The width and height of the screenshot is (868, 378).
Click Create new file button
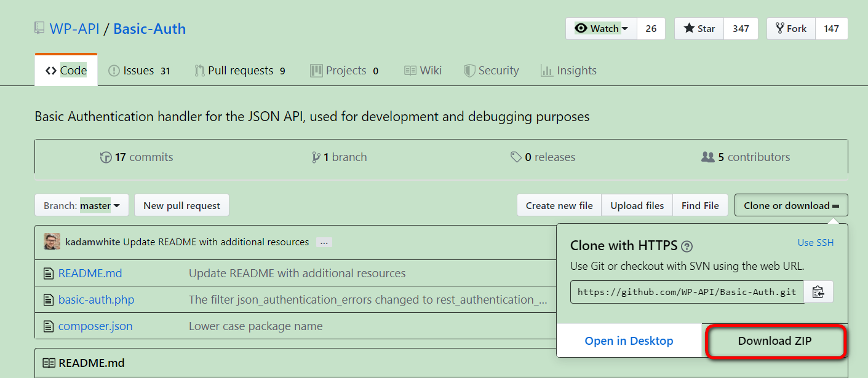[559, 205]
